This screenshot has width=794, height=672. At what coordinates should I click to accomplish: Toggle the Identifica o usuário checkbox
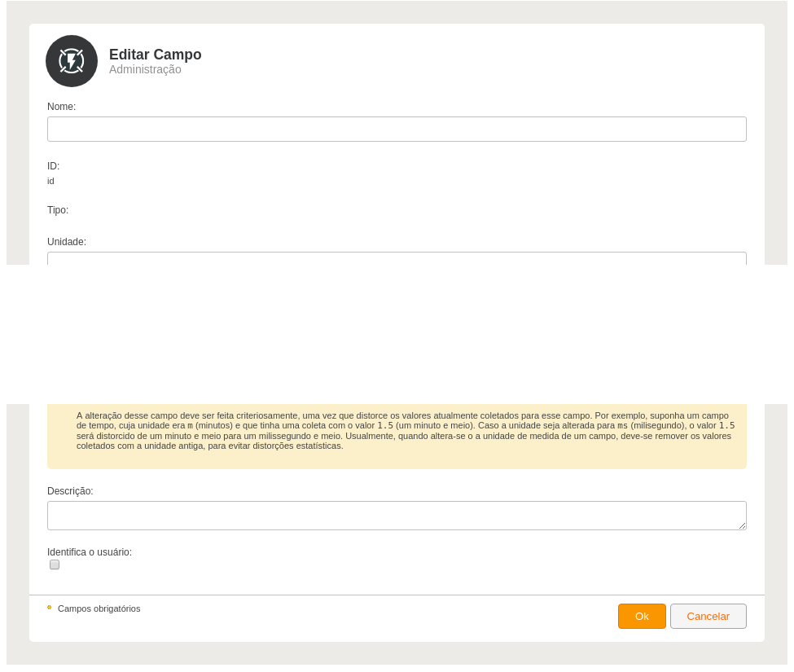tap(55, 564)
